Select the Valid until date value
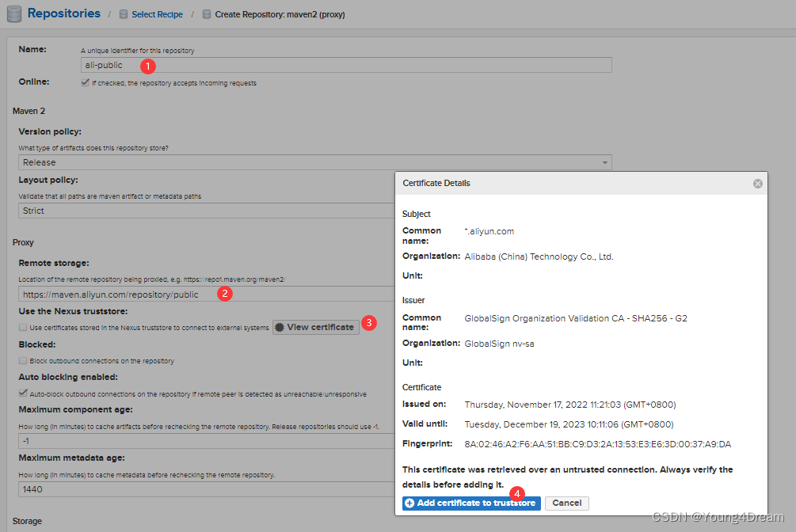The height and width of the screenshot is (532, 796). point(569,424)
